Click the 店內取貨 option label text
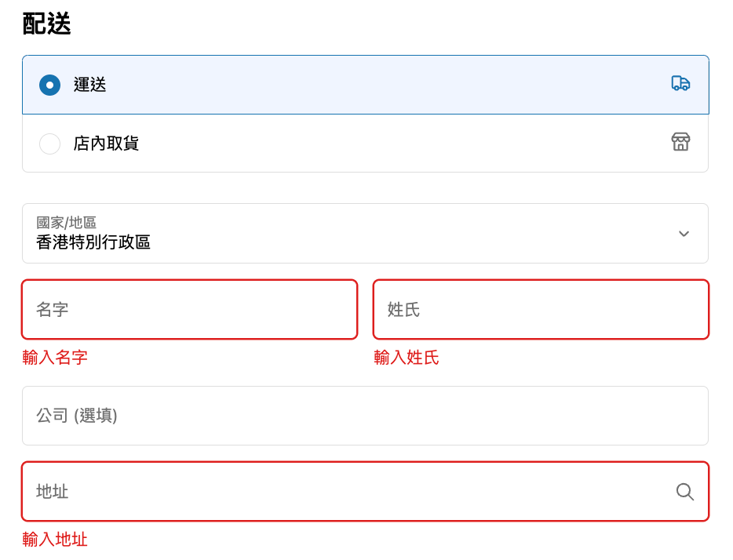The image size is (733, 560). 106,144
